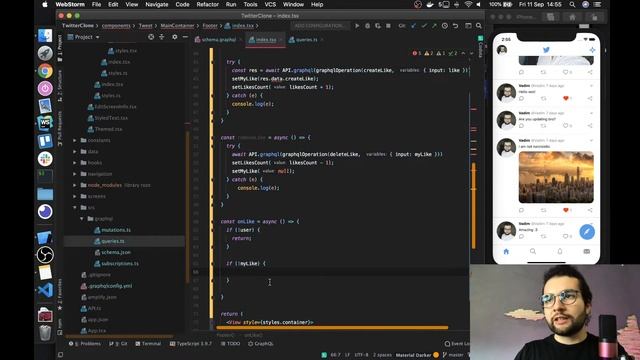Tap the sparkle icon in simulator header
Image resolution: width=640 pixels, height=360 pixels.
(x=592, y=50)
